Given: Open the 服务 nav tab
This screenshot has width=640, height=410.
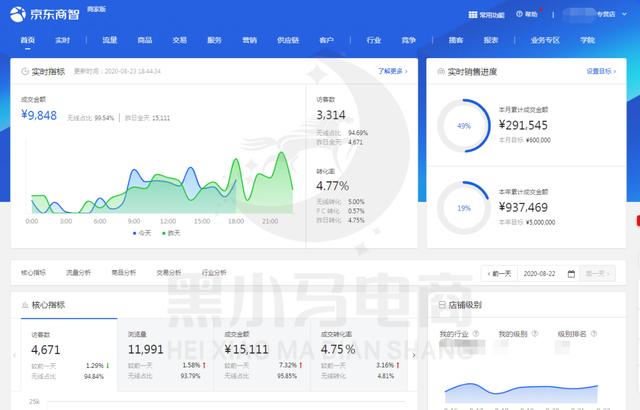Looking at the screenshot, I should 214,40.
